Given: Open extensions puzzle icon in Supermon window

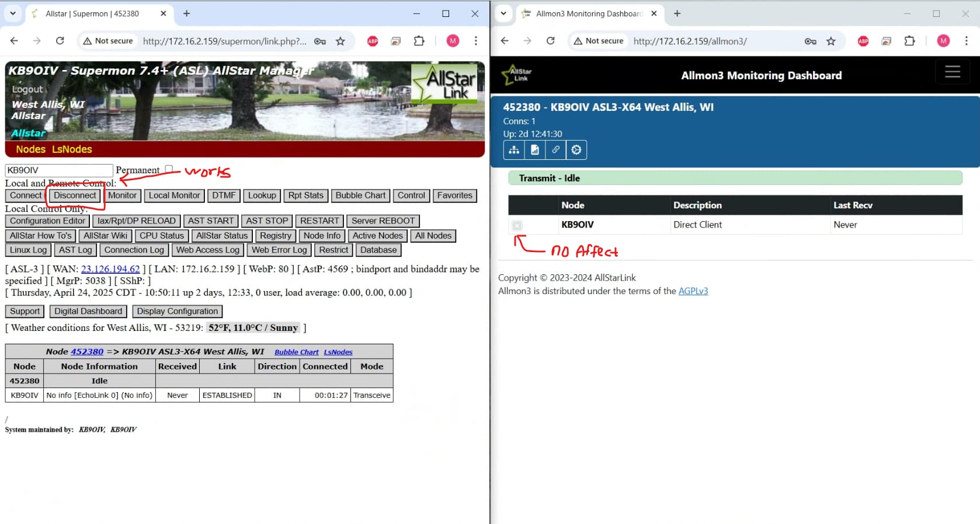Looking at the screenshot, I should tap(419, 41).
